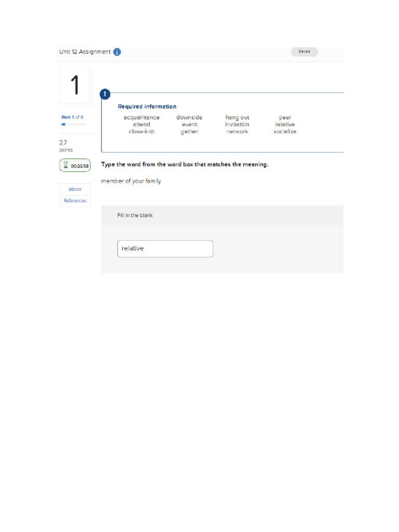Click the 'Fill in the blank' label
Image resolution: width=399 pixels, height=532 pixels.
pos(135,216)
